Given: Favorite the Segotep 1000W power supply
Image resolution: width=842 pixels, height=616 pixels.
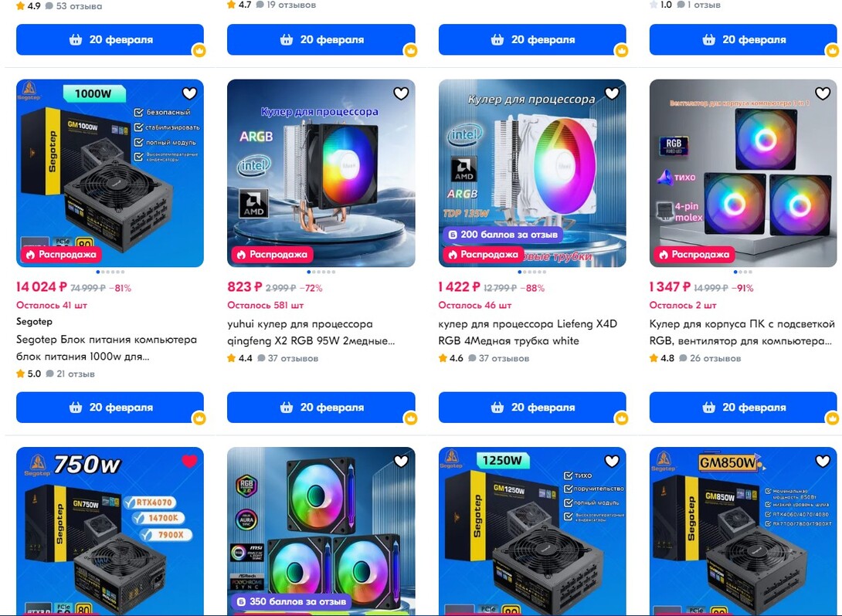Looking at the screenshot, I should (189, 93).
